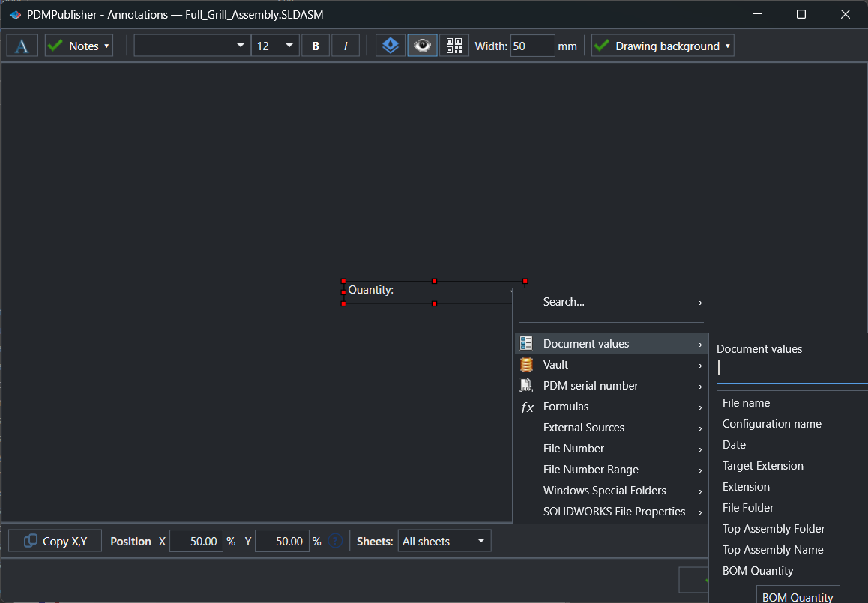Open the External Sources submenu
The image size is (868, 603).
coord(611,428)
